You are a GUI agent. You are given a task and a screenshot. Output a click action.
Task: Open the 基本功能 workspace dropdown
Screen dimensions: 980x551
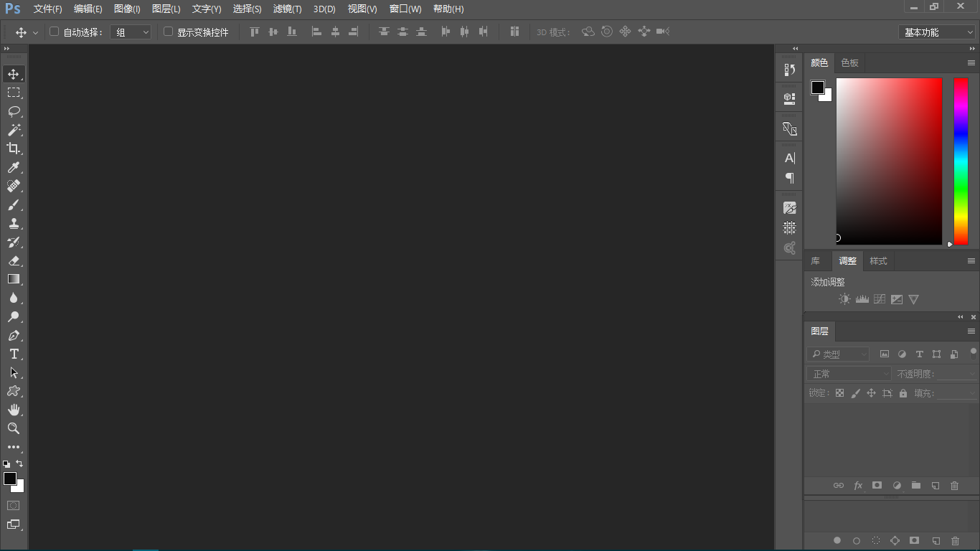pyautogui.click(x=936, y=32)
